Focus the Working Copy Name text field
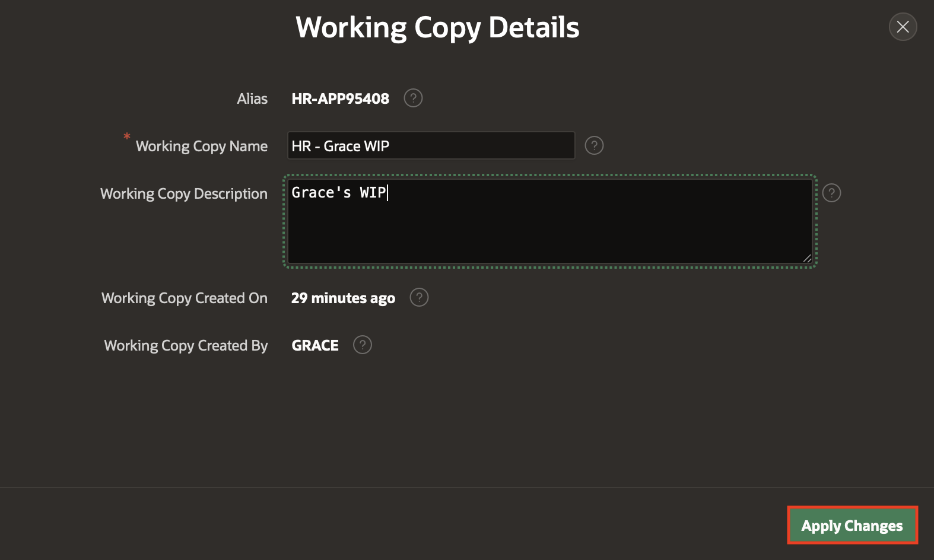The width and height of the screenshot is (934, 560). [431, 146]
